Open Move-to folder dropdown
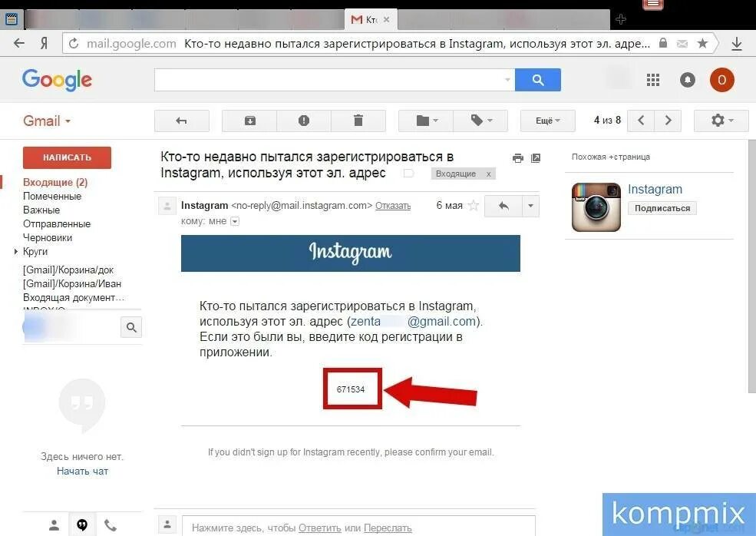Image resolution: width=756 pixels, height=536 pixels. tap(426, 121)
